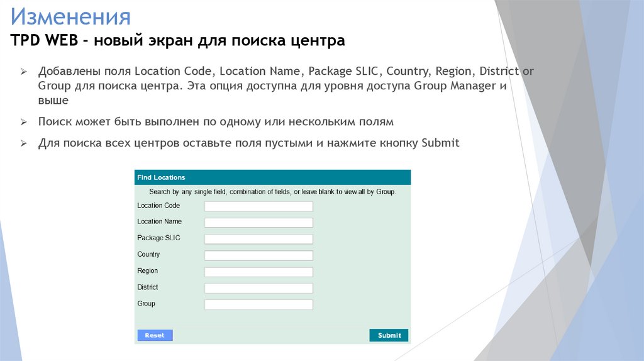The width and height of the screenshot is (644, 361).
Task: Click the Country field label
Action: tap(148, 255)
